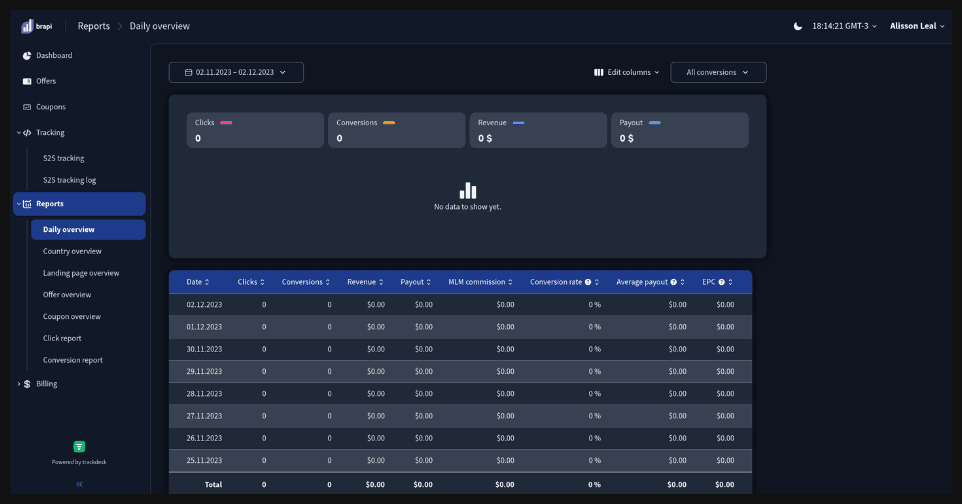Open timezone dropdown 18:14:21 GMT-3
962x504 pixels.
point(844,26)
